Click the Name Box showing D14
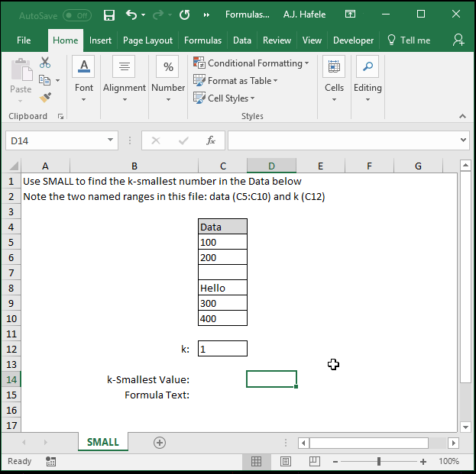Screen dimensions: 476x474 click(57, 140)
